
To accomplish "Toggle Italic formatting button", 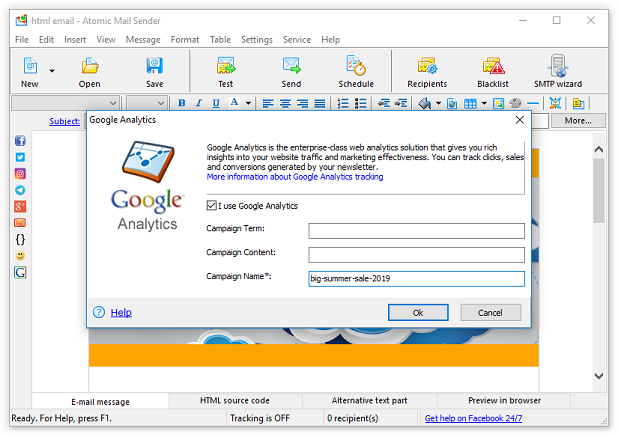I will click(x=199, y=103).
